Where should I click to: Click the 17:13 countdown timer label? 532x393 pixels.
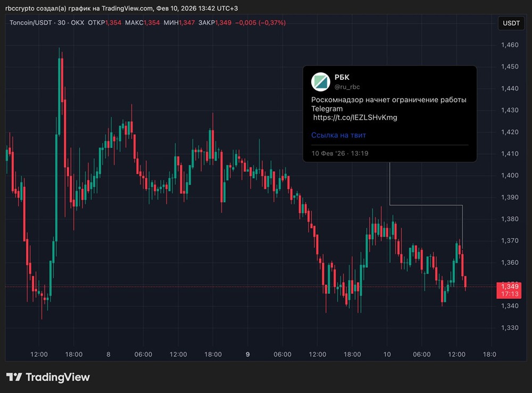pos(509,294)
